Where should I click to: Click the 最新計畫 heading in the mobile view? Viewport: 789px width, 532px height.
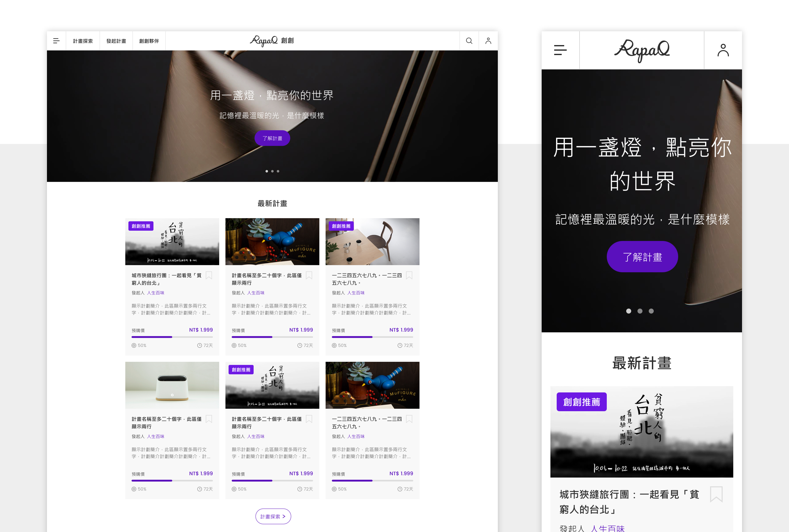(642, 363)
